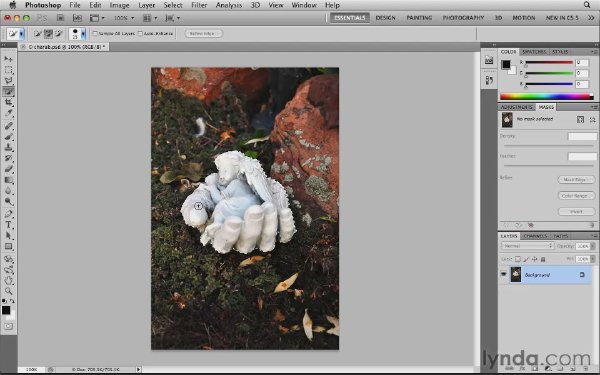This screenshot has height=375, width=600.
Task: Hide the Background layer with eye icon
Action: tap(504, 274)
